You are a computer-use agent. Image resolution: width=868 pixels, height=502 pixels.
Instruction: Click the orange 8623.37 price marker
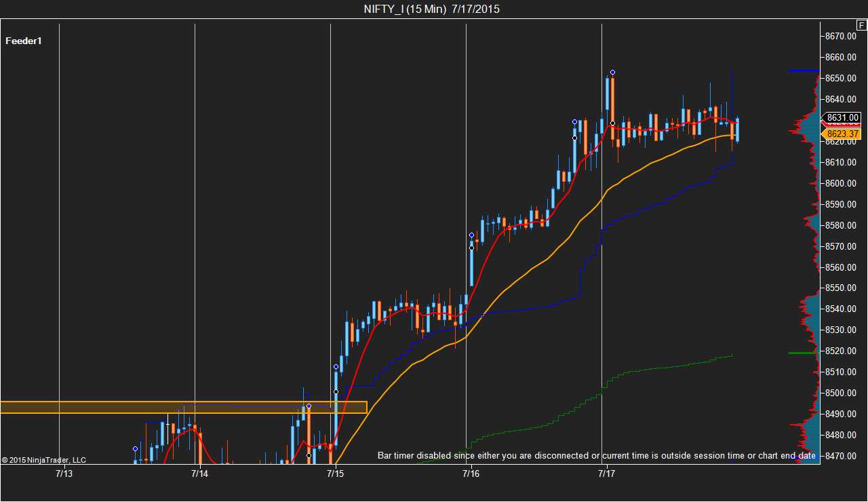pyautogui.click(x=843, y=134)
